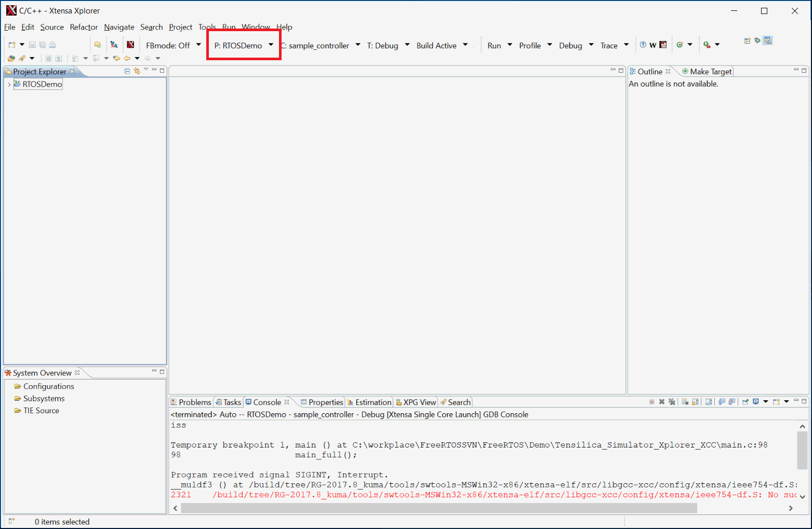Open the Profile dropdown arrow
This screenshot has width=812, height=529.
(x=550, y=45)
